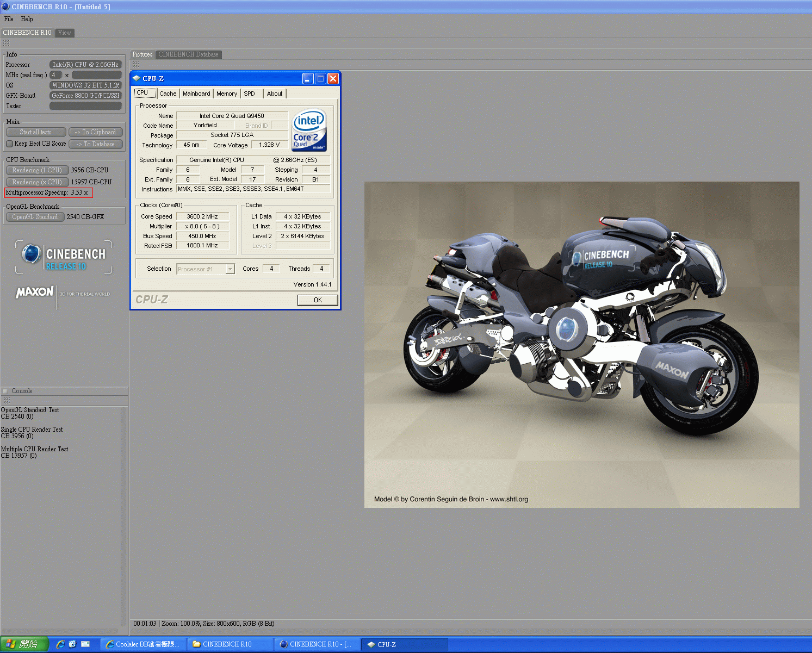The image size is (812, 653).
Task: Click the Windows Start button
Action: pyautogui.click(x=24, y=644)
